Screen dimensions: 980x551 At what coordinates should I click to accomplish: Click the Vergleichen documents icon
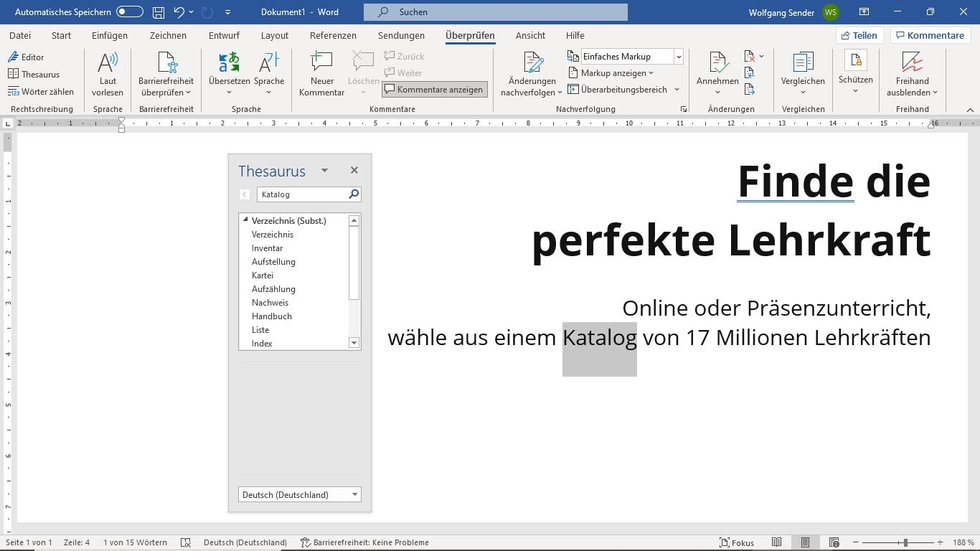[x=802, y=65]
